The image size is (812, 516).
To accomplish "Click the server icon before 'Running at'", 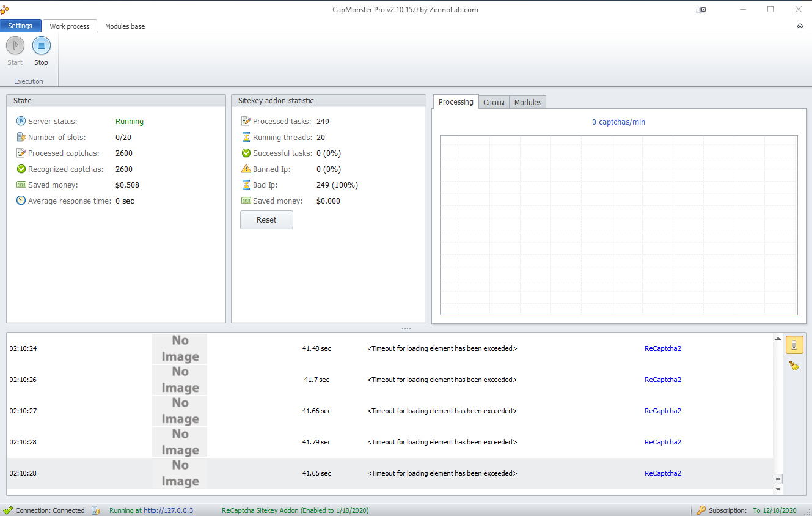I will pyautogui.click(x=96, y=510).
